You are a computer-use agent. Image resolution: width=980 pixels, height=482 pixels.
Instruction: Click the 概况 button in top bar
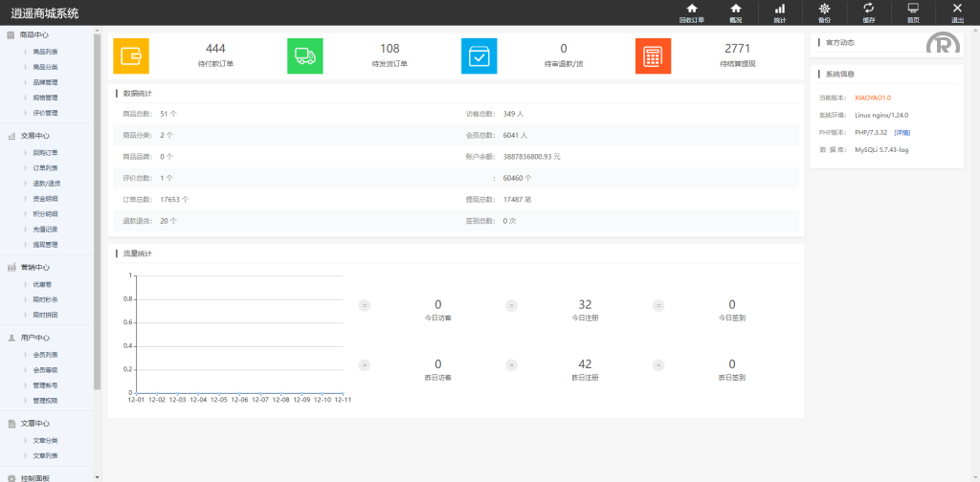[x=735, y=12]
